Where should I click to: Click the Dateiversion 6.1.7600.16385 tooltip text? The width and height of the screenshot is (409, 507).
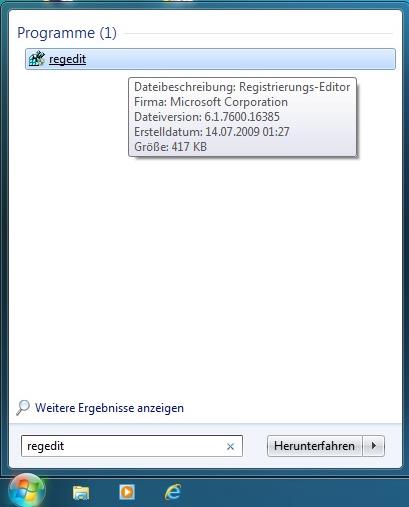tap(207, 117)
